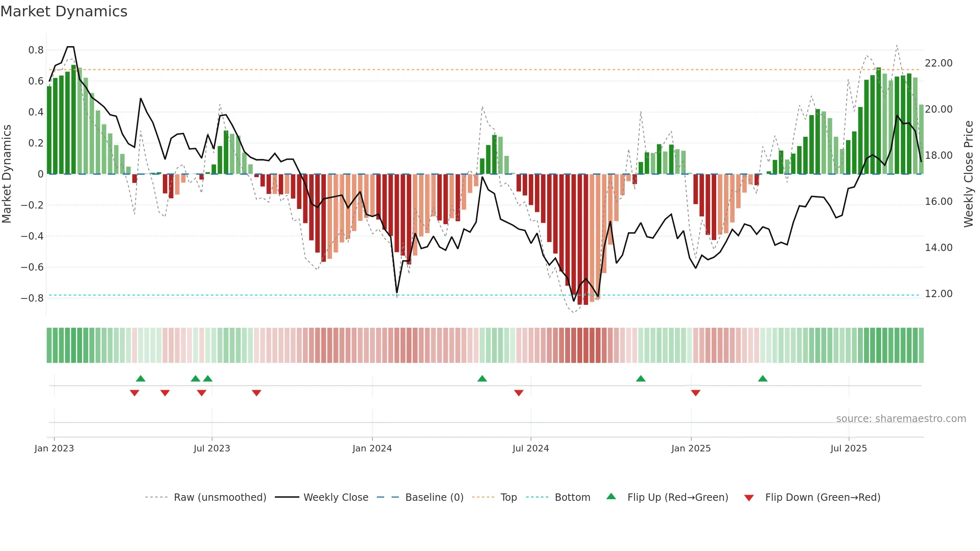Screen dimensions: 980x551
Task: Click the Jan 2023 x-axis label
Action: (x=54, y=448)
